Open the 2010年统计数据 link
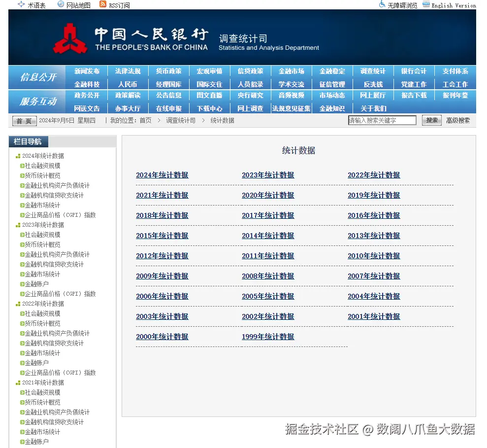Image resolution: width=487 pixels, height=448 pixels. (374, 256)
